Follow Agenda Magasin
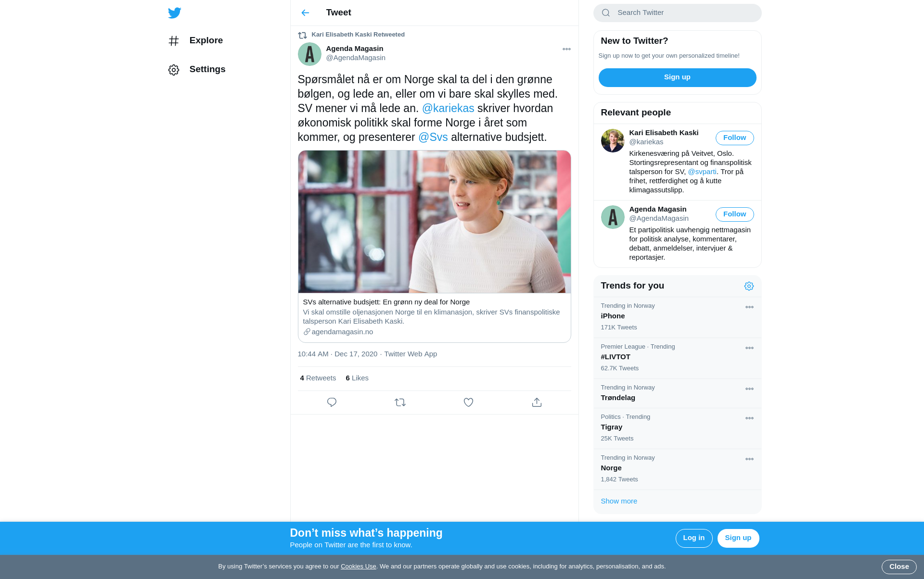Viewport: 924px width, 579px height. [x=734, y=214]
